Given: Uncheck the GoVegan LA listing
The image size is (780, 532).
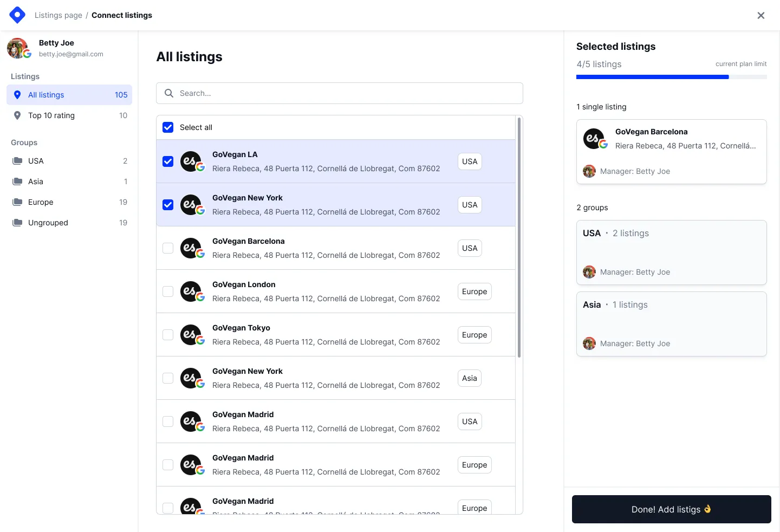Looking at the screenshot, I should [168, 161].
